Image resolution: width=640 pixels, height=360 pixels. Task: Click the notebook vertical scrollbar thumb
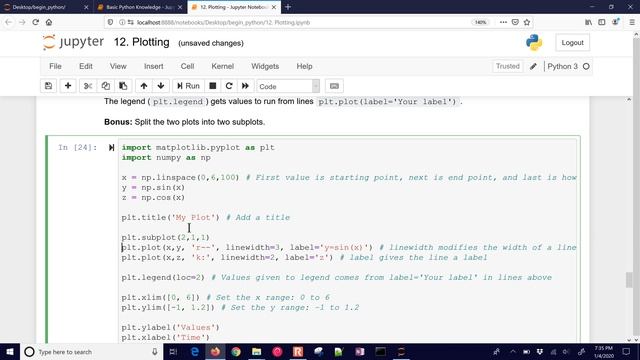[x=629, y=280]
